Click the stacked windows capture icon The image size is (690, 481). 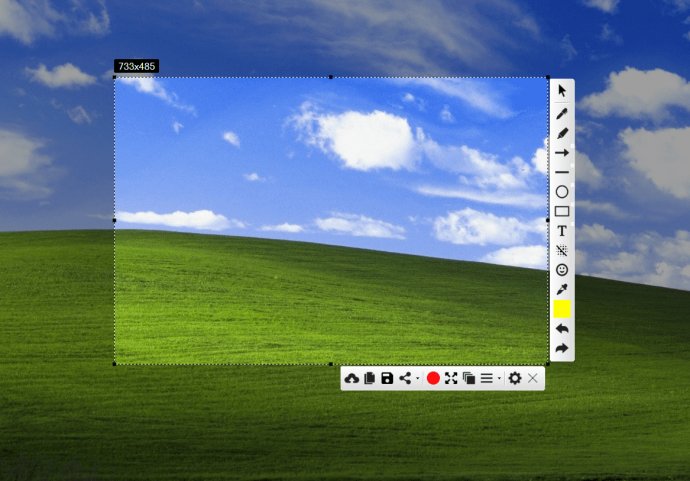click(469, 378)
